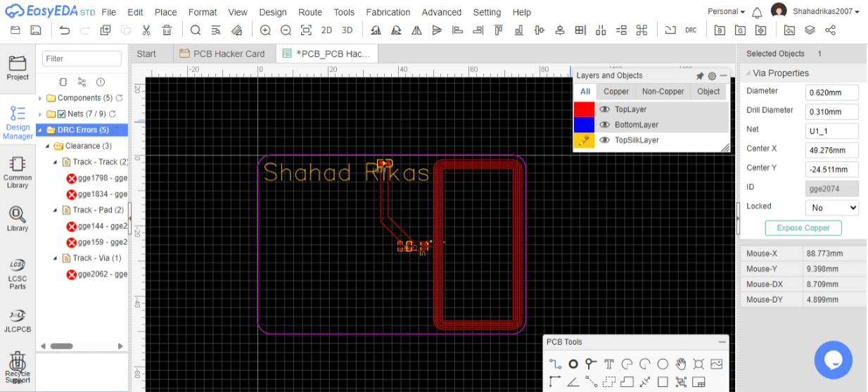
Task: Expand the Components (5) tree node
Action: tap(40, 99)
